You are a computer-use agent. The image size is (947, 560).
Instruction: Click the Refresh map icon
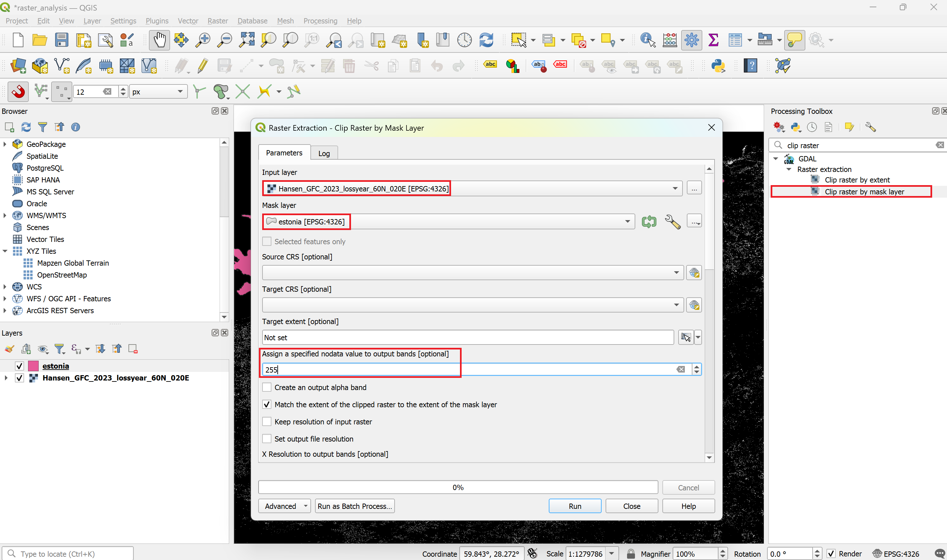tap(486, 40)
